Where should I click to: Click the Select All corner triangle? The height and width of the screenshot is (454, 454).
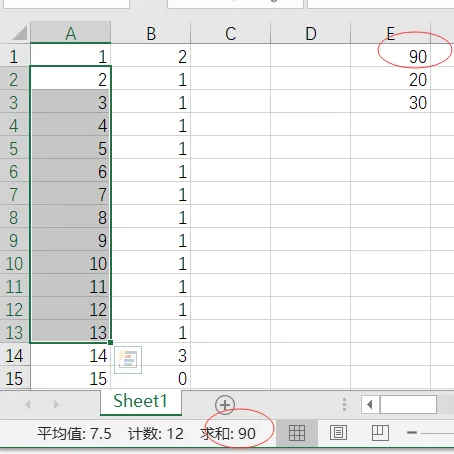[19, 33]
